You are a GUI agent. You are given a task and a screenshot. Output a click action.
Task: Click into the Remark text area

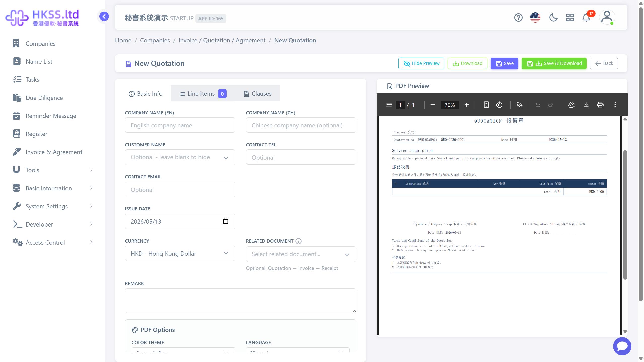click(240, 301)
